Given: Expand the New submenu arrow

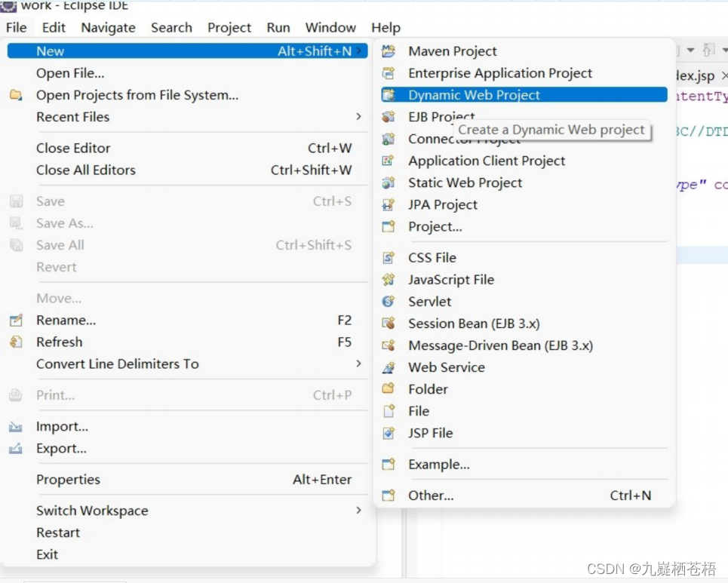Looking at the screenshot, I should [x=359, y=51].
